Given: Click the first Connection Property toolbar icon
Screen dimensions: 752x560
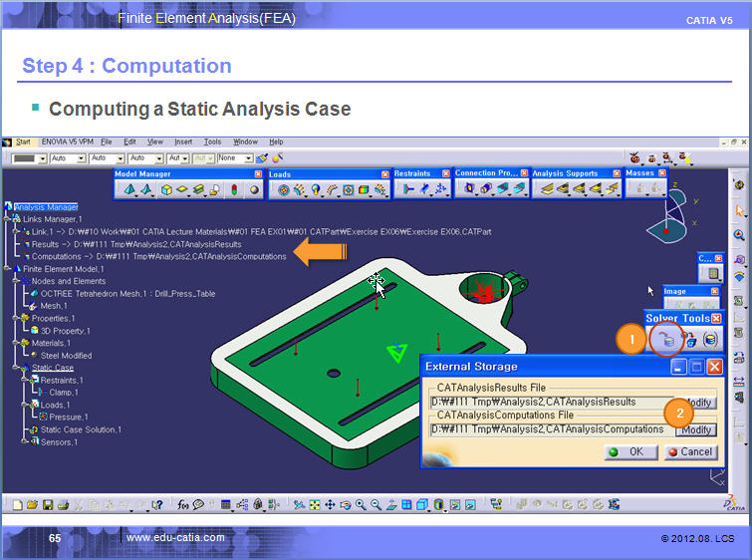Looking at the screenshot, I should click(468, 188).
